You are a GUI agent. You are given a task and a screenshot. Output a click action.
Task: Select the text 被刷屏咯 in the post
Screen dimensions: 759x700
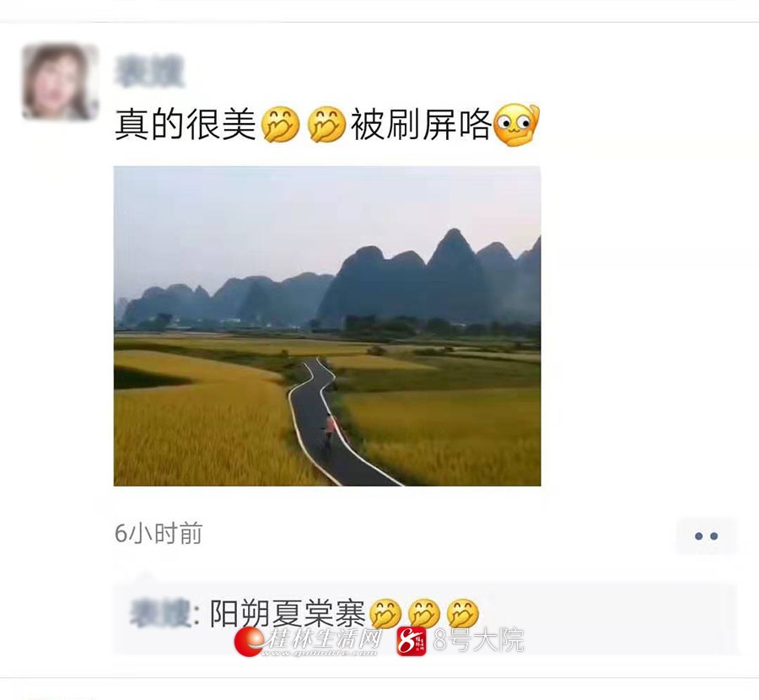coord(421,125)
